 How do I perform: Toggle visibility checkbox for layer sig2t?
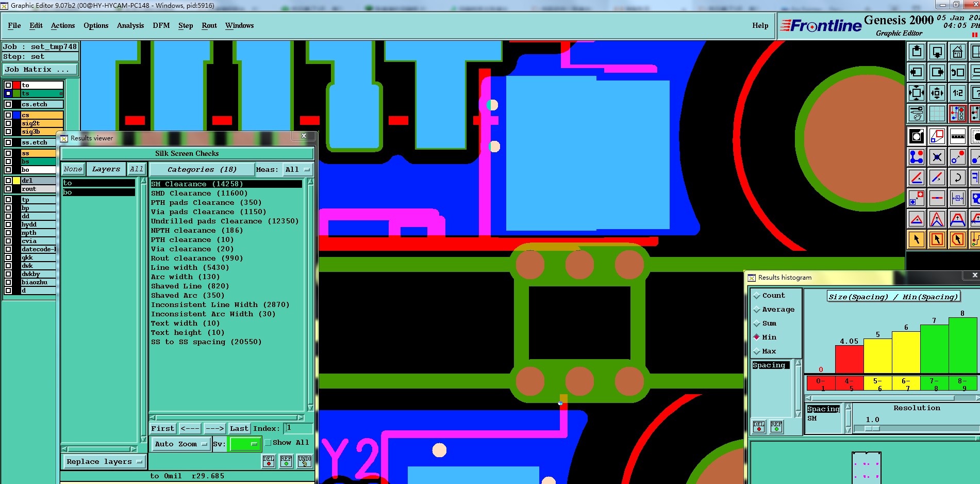coord(8,123)
